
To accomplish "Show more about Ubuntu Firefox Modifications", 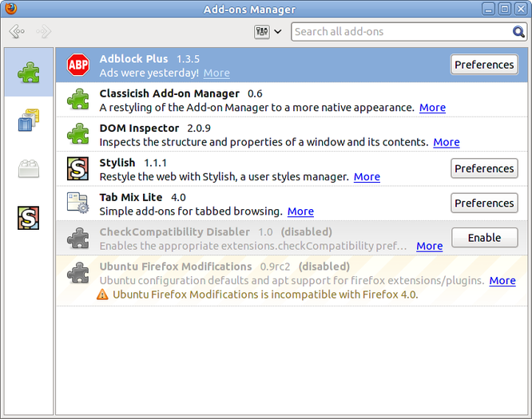I will click(x=502, y=280).
